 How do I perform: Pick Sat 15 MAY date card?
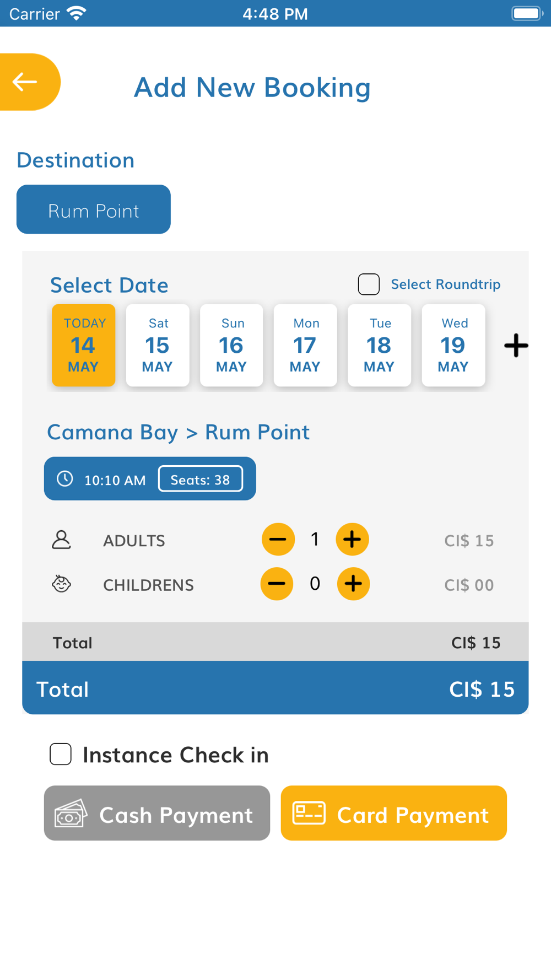pos(158,345)
